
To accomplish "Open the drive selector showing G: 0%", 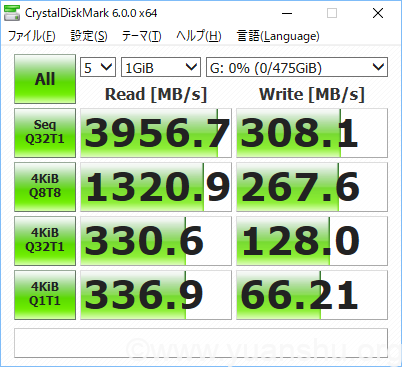I will [297, 67].
